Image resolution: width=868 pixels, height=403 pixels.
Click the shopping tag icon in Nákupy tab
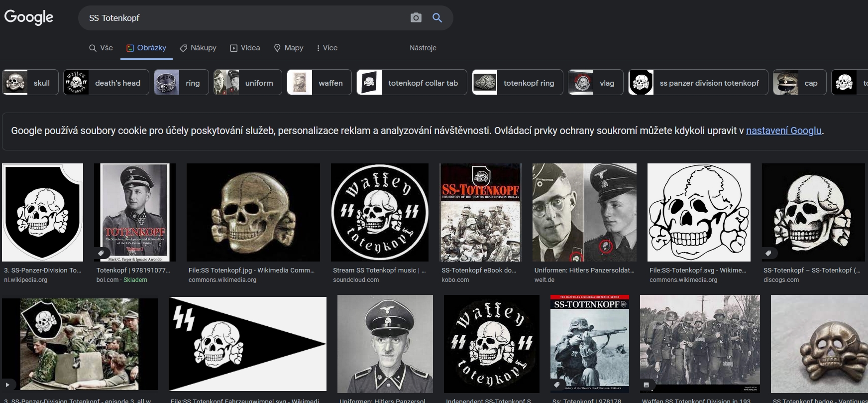[184, 48]
